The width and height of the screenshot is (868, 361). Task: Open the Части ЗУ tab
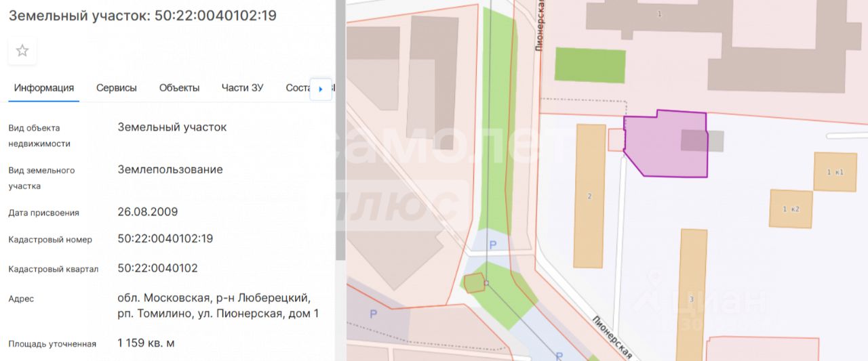pyautogui.click(x=242, y=88)
